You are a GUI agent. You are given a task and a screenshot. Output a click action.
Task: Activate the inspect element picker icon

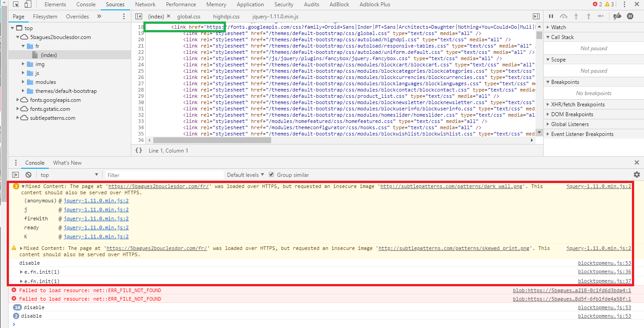tap(16, 4)
